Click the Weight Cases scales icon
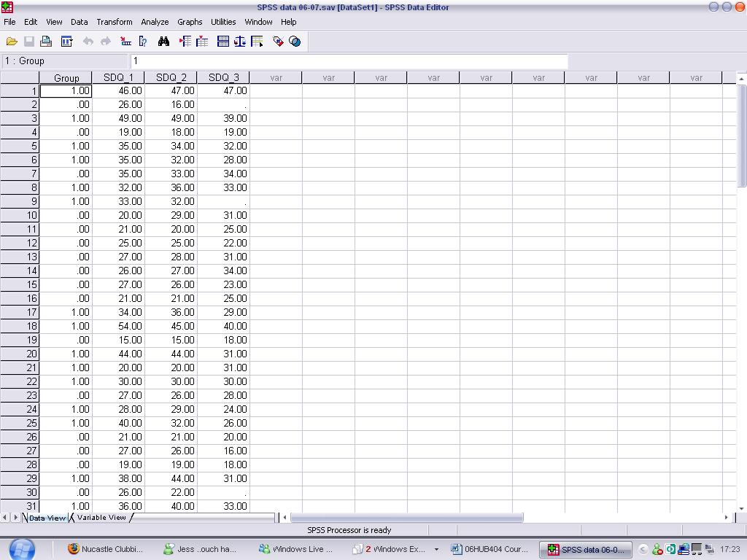Viewport: 747px width, 560px height. [x=240, y=42]
